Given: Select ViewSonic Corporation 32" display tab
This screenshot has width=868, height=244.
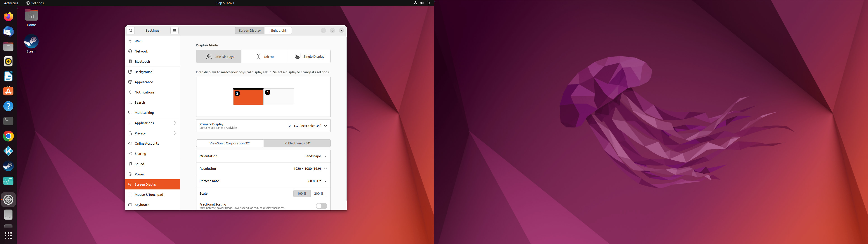Looking at the screenshot, I should click(230, 143).
